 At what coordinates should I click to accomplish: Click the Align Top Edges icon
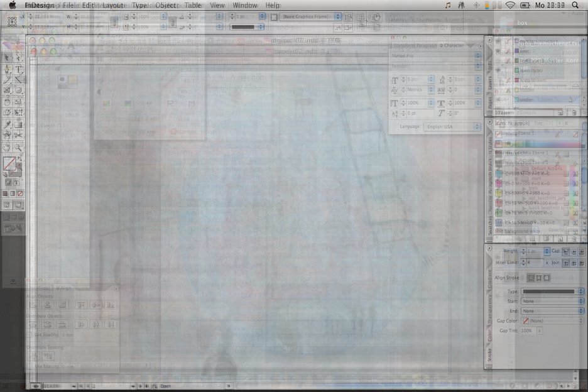click(81, 305)
